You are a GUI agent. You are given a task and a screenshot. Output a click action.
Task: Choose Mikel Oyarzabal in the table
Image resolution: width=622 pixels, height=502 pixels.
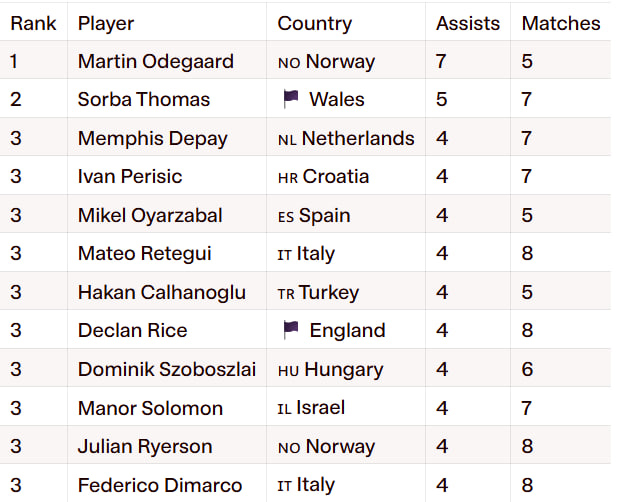coord(150,215)
